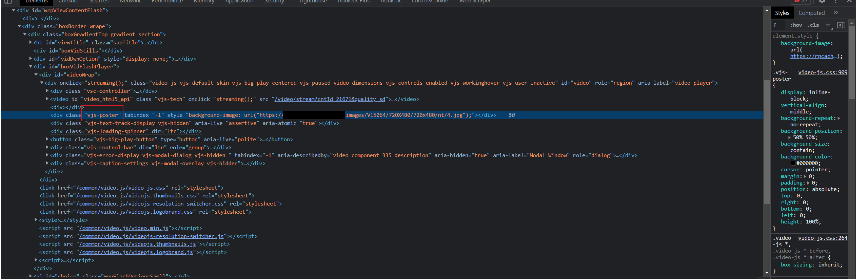Expand the vjs-control-bar div
The height and width of the screenshot is (279, 868).
pyautogui.click(x=47, y=147)
